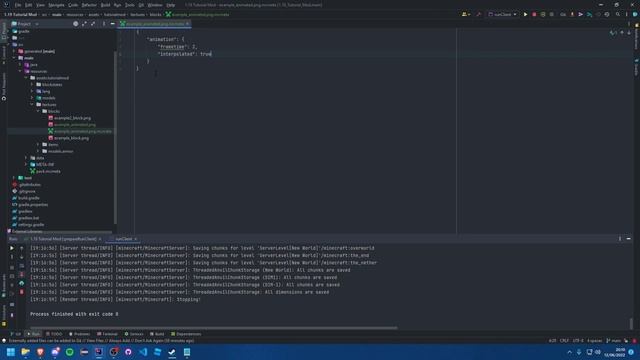Image resolution: width=640 pixels, height=360 pixels.
Task: Click Collapse All icon in Project panel
Action: [x=93, y=24]
